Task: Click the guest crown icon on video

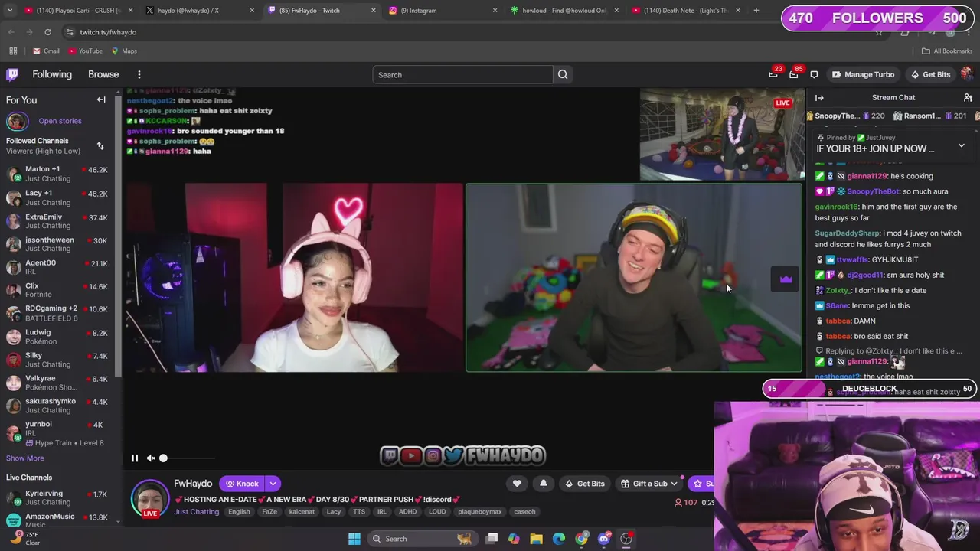Action: click(786, 279)
